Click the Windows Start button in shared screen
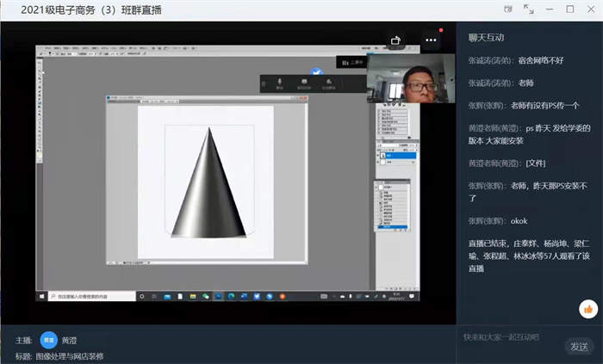The height and width of the screenshot is (364, 603). point(42,295)
